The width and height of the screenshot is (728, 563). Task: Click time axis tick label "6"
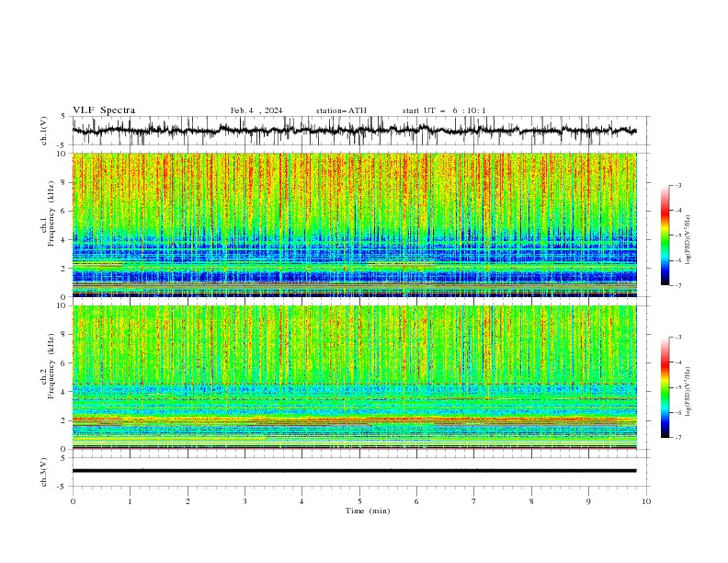pos(416,501)
